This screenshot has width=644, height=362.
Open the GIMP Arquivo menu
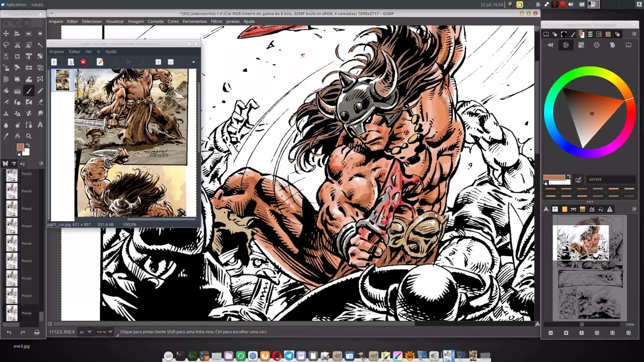pyautogui.click(x=56, y=21)
